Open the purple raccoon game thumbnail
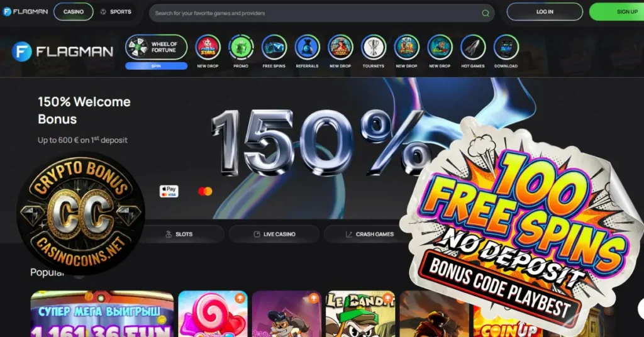 pos(287,314)
